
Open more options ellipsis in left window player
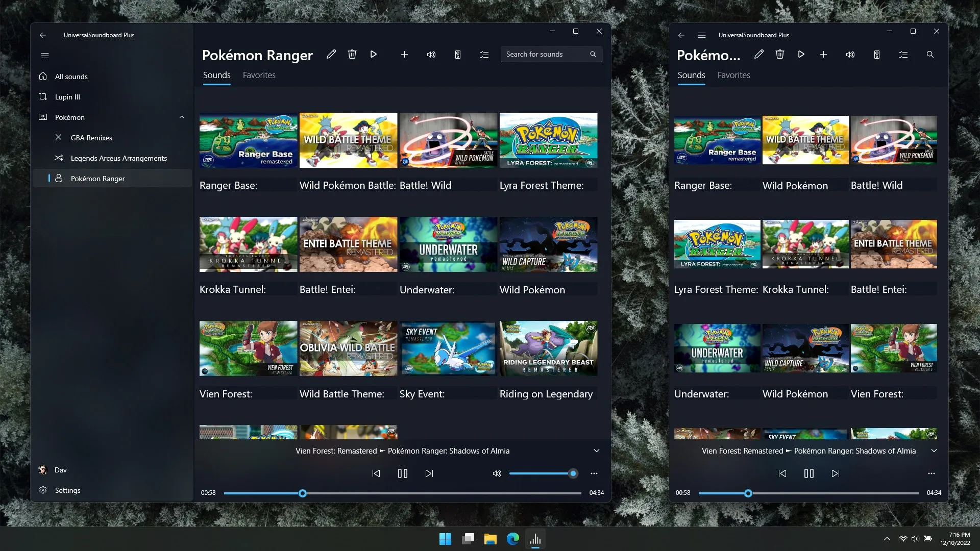click(x=594, y=473)
